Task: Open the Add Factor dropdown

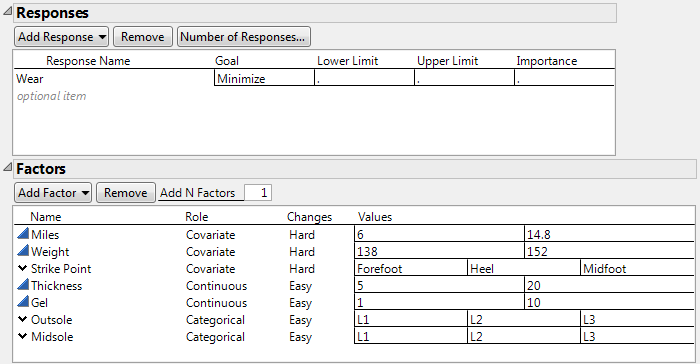Action: tap(53, 192)
